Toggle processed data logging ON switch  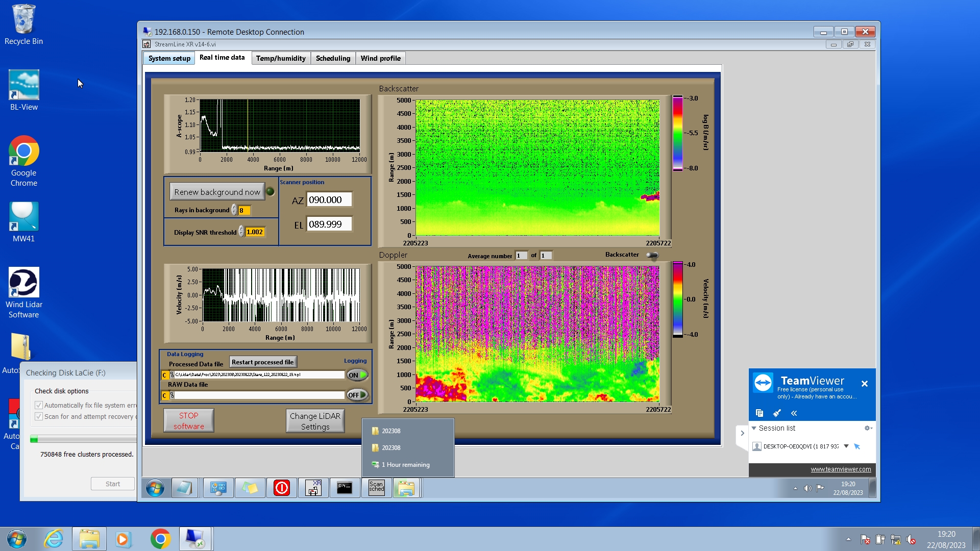point(357,375)
